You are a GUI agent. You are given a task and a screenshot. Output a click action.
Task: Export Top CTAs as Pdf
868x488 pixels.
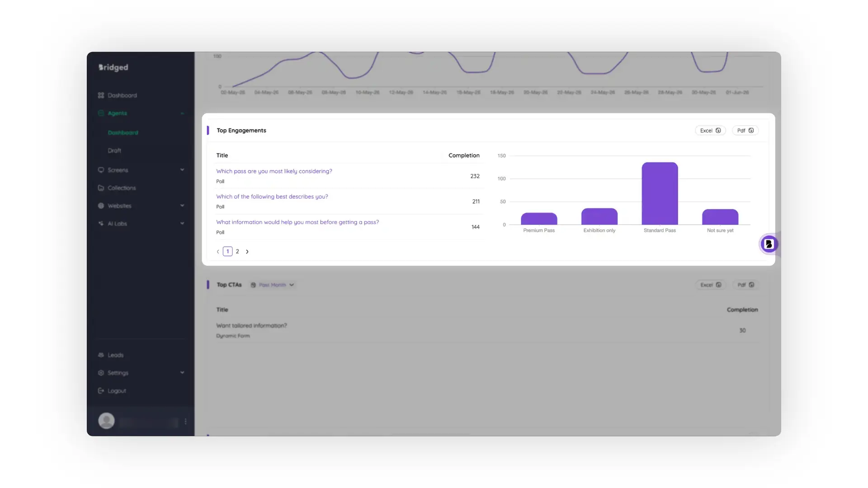tap(745, 285)
